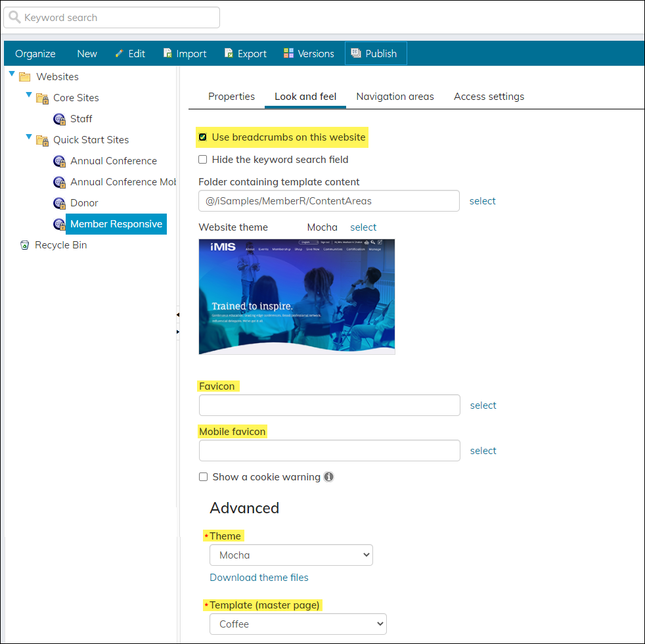645x644 pixels.
Task: Click the Quick Start Sites folder icon
Action: point(42,140)
